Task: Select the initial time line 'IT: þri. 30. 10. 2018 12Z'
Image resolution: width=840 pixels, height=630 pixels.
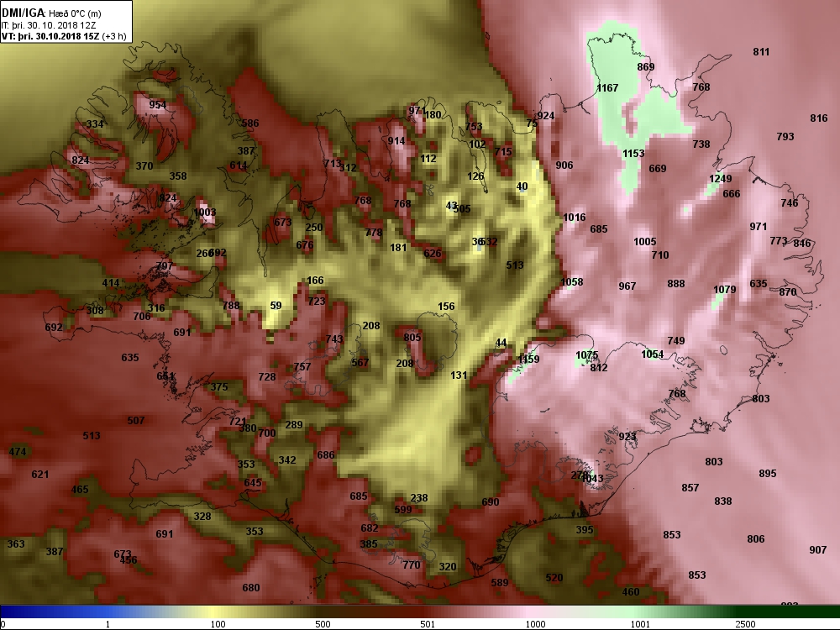Action: [x=49, y=25]
